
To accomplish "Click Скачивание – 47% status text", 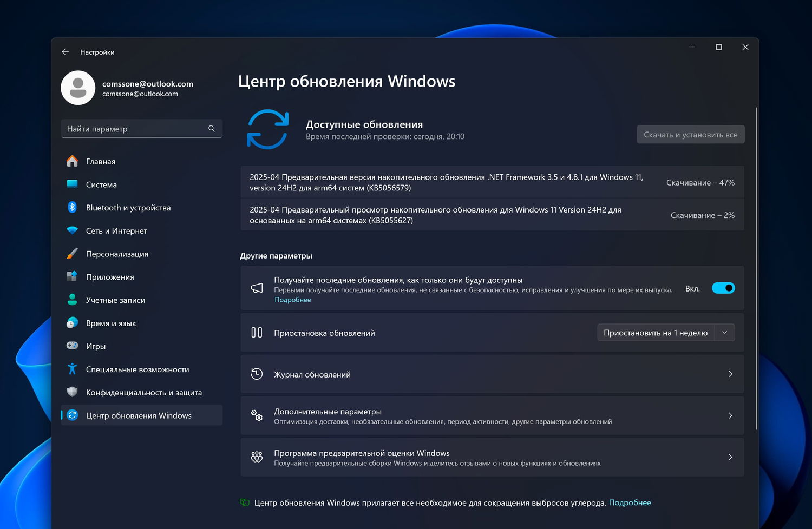I will click(x=700, y=183).
